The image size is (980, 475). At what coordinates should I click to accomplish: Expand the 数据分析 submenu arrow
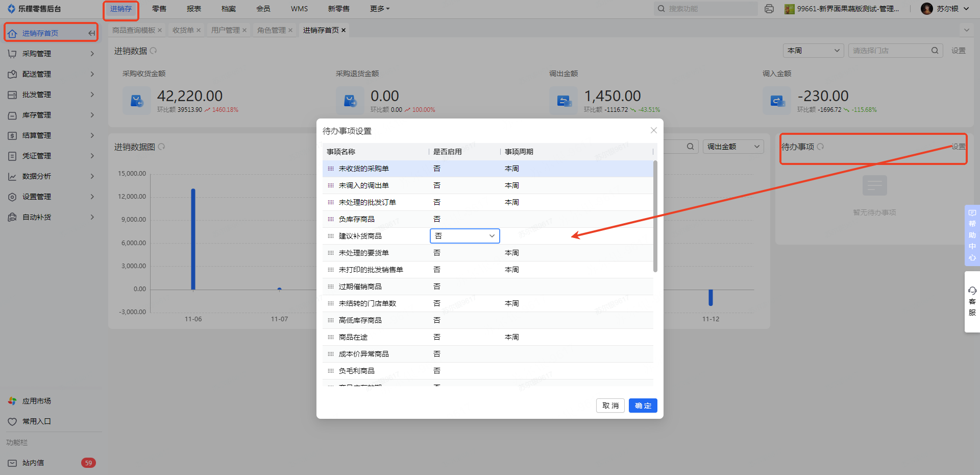tap(92, 176)
